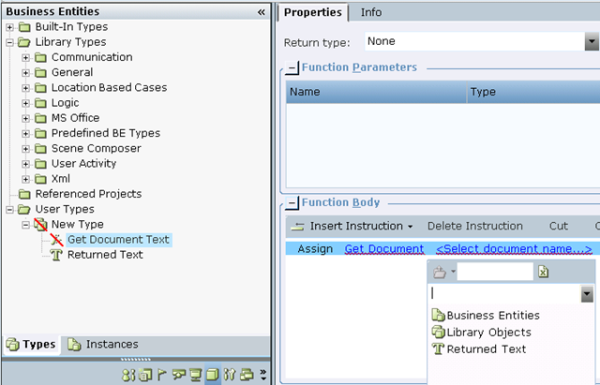Image resolution: width=600 pixels, height=385 pixels.
Task: Select the highlighted green cube icon
Action: tap(213, 375)
